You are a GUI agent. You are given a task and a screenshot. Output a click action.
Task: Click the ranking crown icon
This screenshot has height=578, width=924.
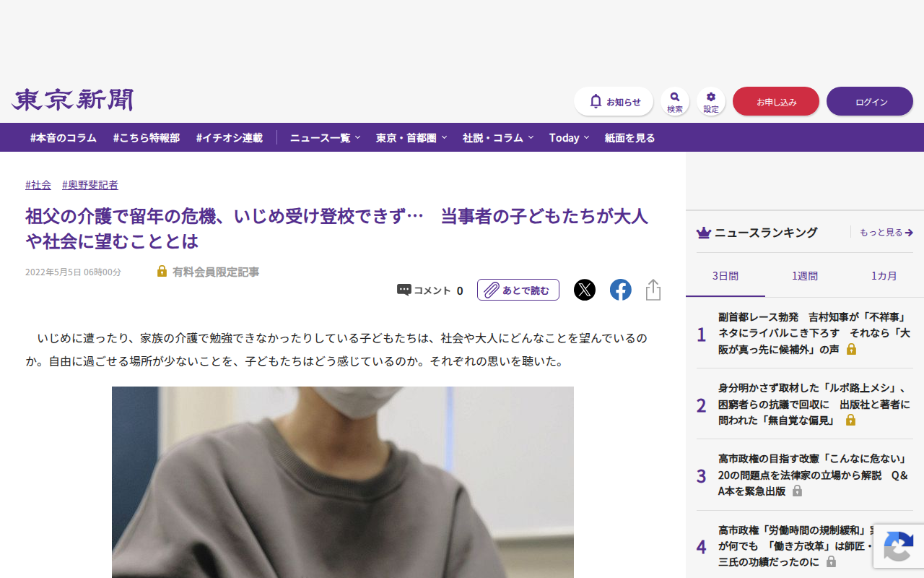(704, 233)
